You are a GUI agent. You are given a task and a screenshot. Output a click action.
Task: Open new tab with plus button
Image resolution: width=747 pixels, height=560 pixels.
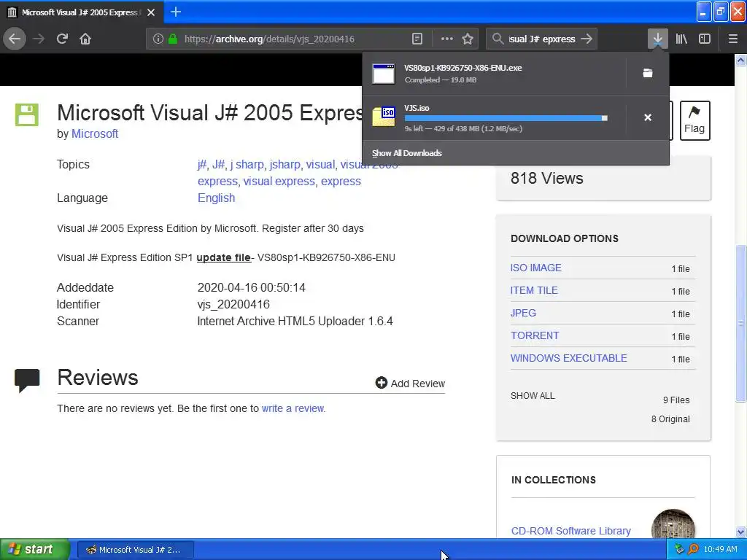(x=176, y=12)
